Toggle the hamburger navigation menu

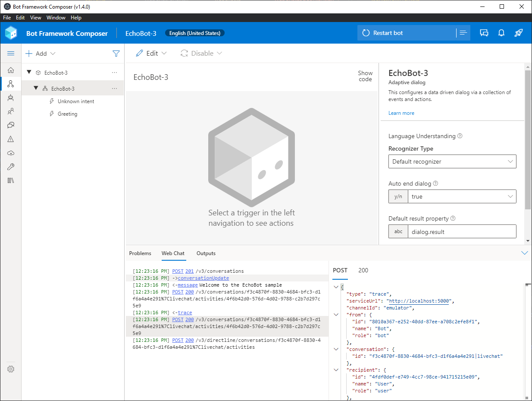(11, 54)
